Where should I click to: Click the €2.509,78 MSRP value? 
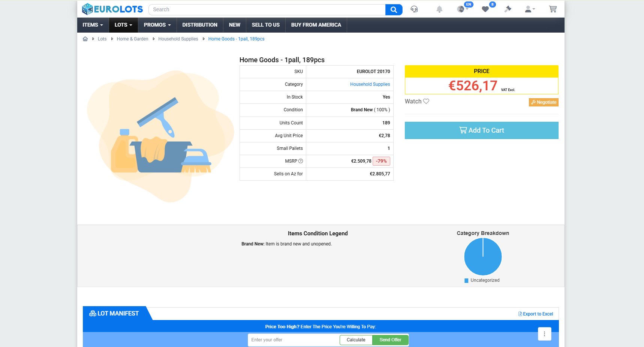(361, 161)
